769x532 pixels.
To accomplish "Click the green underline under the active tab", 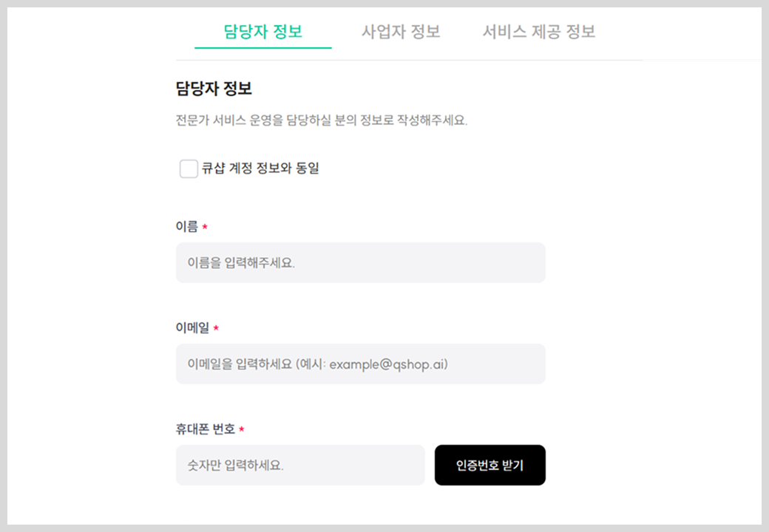I will 263,48.
